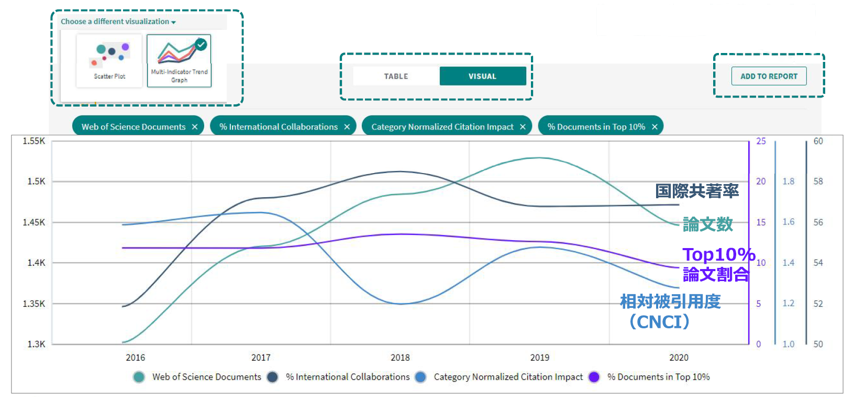Click the 国際共著率 annotation label
The height and width of the screenshot is (397, 865).
click(x=697, y=191)
